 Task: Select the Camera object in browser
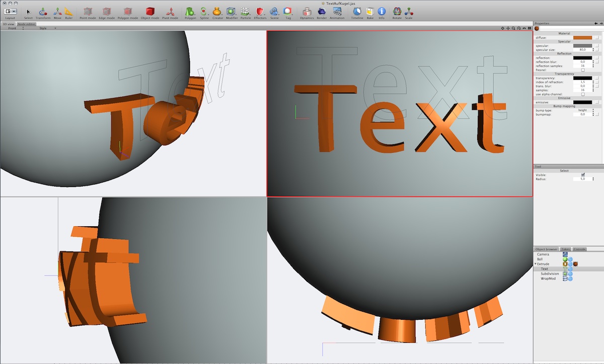(543, 254)
